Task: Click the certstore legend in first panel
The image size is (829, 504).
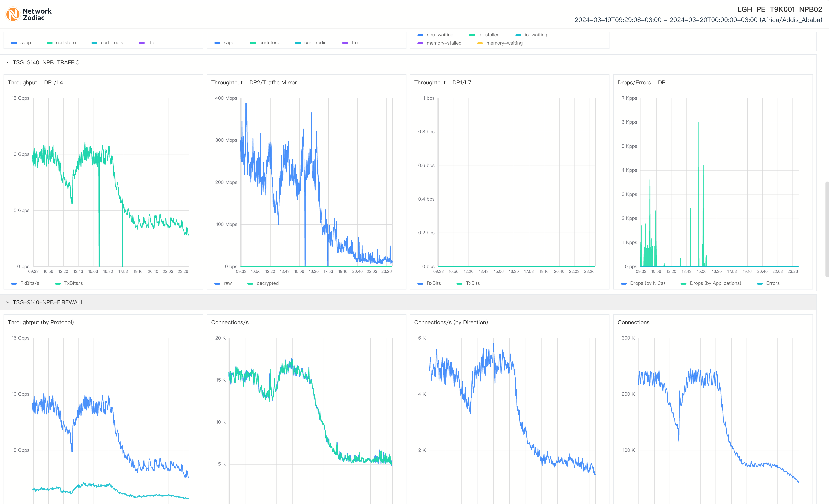Action: (x=66, y=43)
